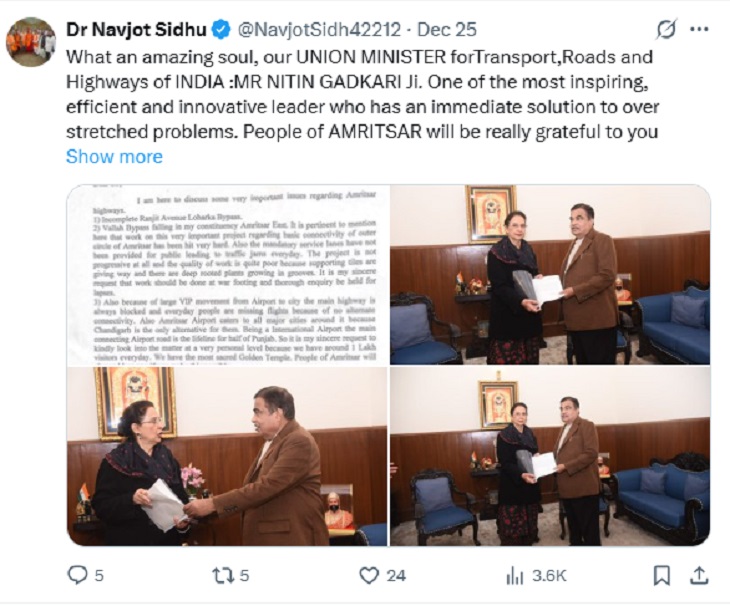Share the post via share icon
This screenshot has height=606, width=730.
tap(700, 575)
